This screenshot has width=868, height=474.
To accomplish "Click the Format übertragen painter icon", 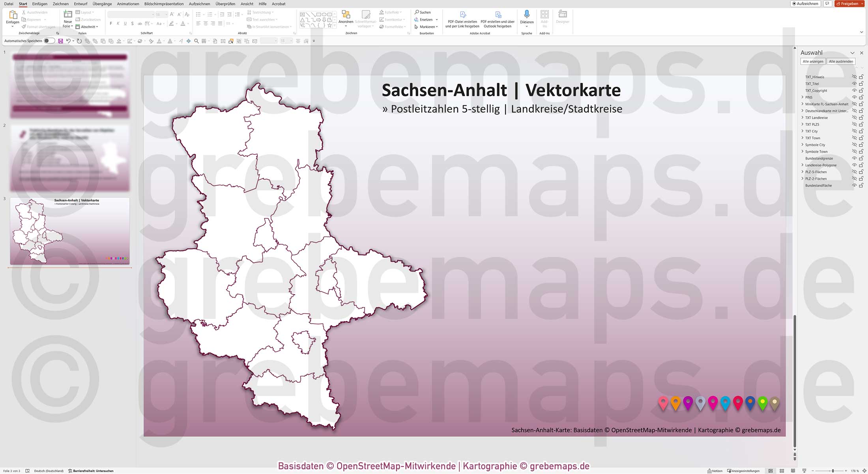I will click(24, 26).
